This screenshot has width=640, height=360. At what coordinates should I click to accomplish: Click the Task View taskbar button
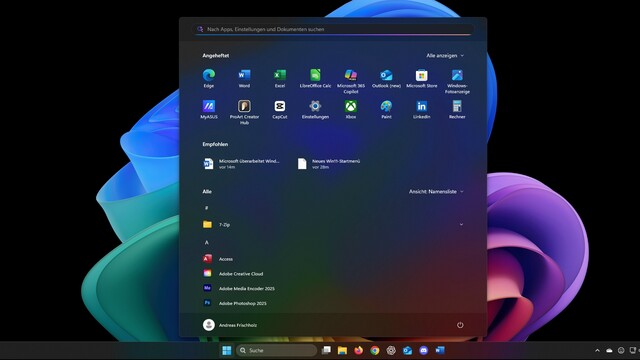(326, 350)
